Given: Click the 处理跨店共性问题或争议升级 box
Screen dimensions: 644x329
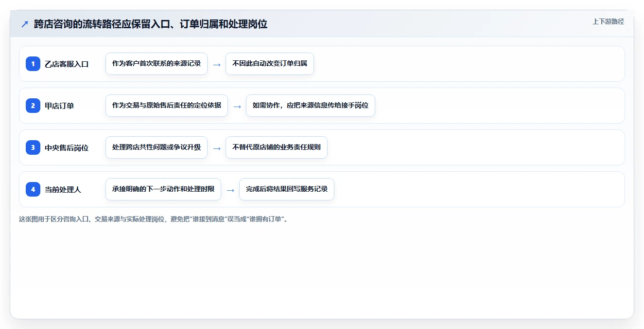Looking at the screenshot, I should (157, 147).
